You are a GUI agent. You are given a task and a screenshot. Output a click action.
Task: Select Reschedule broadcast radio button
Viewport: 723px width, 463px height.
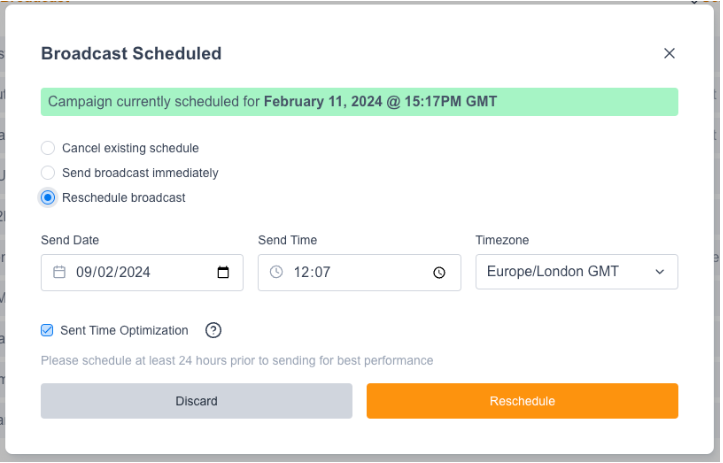tap(48, 198)
